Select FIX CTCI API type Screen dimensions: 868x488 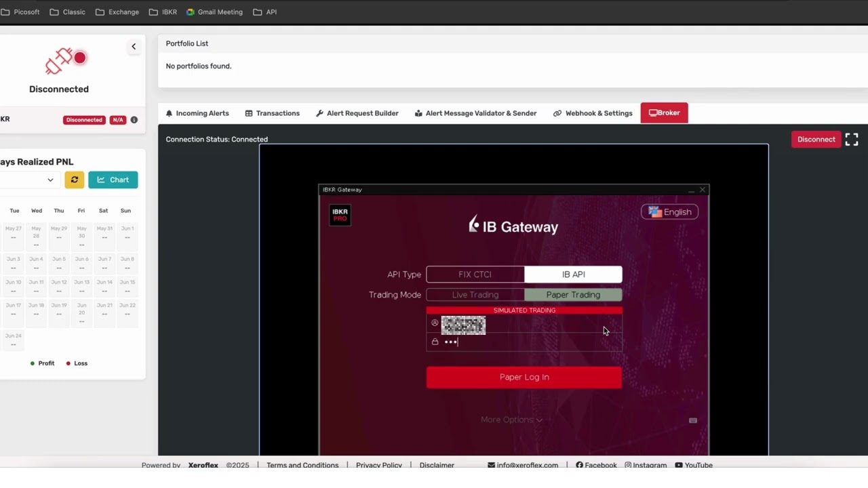(x=475, y=274)
